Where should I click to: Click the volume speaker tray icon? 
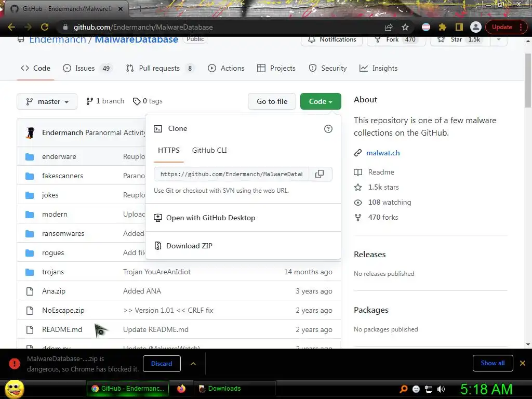(x=441, y=389)
